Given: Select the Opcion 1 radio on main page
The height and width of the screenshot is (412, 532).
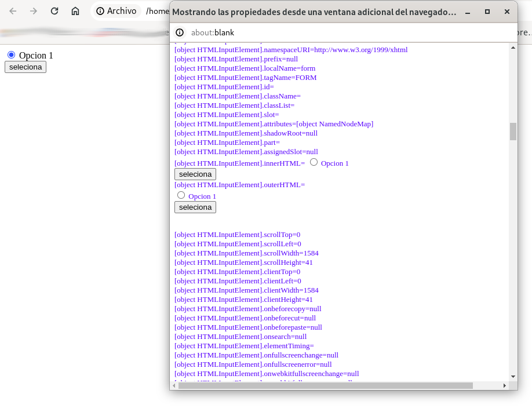Looking at the screenshot, I should 11,54.
